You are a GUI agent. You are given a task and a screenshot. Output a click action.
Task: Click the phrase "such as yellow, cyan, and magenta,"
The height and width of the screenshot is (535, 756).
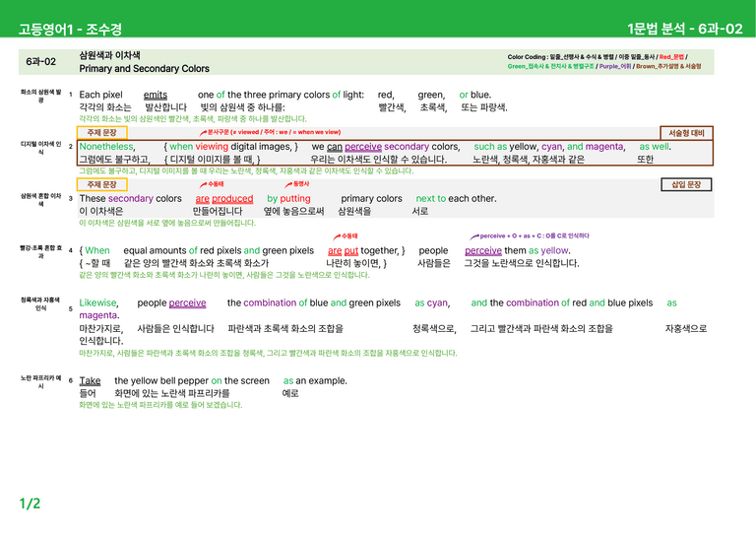point(549,146)
